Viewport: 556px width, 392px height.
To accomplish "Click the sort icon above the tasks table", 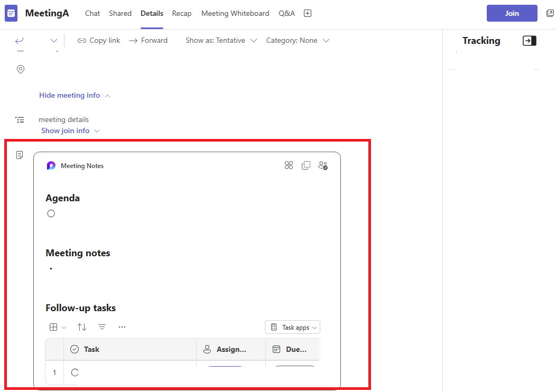I will pos(82,327).
